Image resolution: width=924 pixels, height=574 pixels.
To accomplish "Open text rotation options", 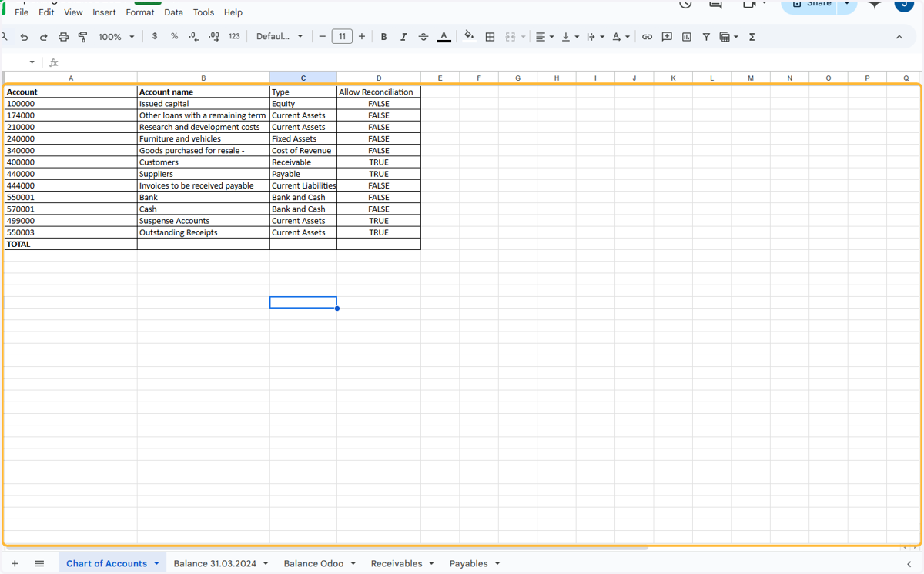I will pos(621,37).
